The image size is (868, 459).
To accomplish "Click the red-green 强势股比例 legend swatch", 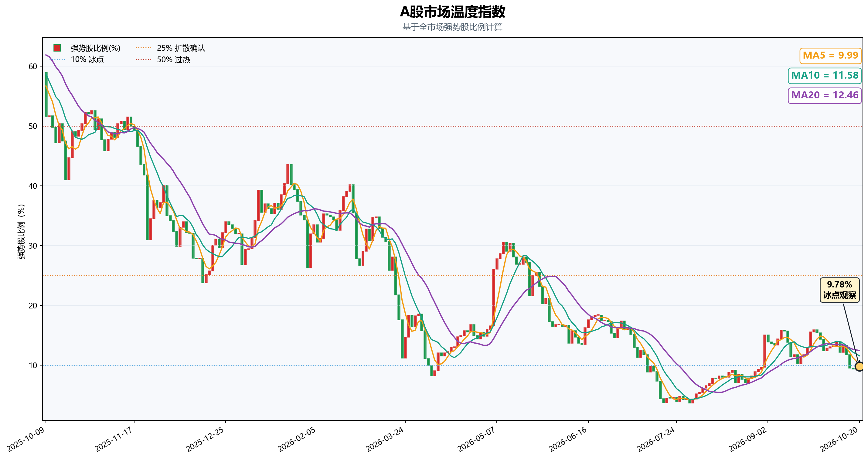I will pos(57,48).
